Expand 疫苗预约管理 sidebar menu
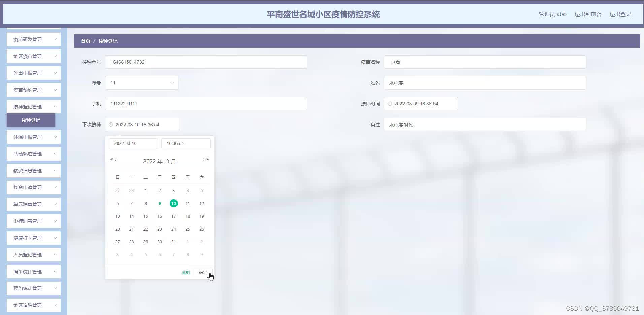 [34, 90]
